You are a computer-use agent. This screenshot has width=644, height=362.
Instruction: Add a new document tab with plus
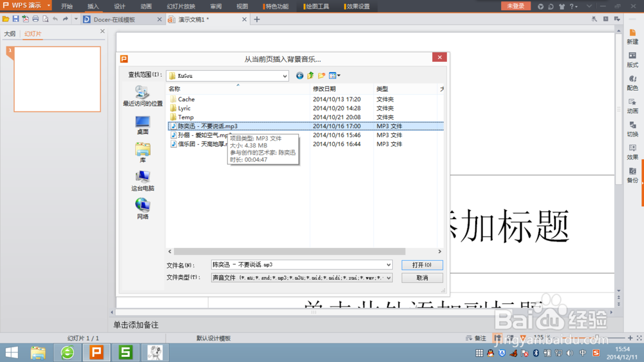pyautogui.click(x=257, y=19)
